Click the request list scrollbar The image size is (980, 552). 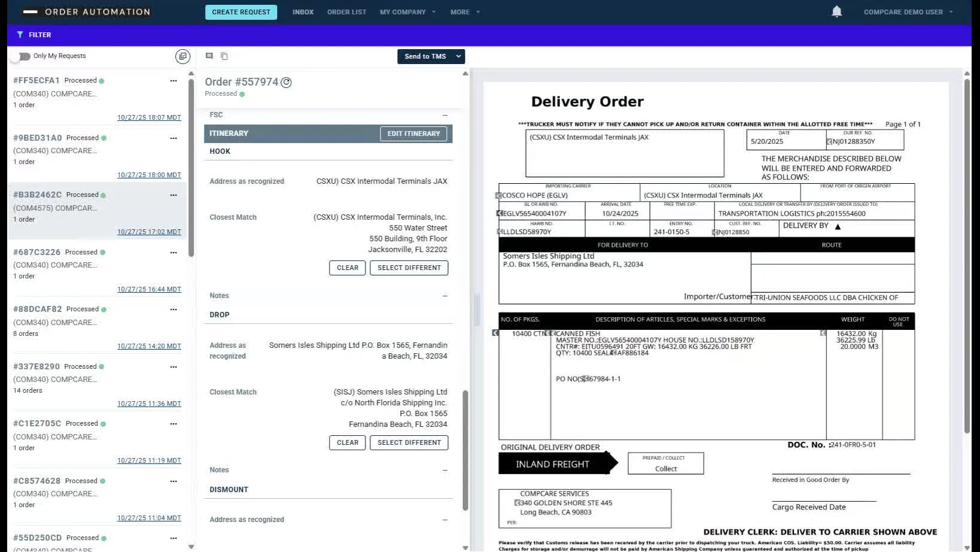click(191, 168)
